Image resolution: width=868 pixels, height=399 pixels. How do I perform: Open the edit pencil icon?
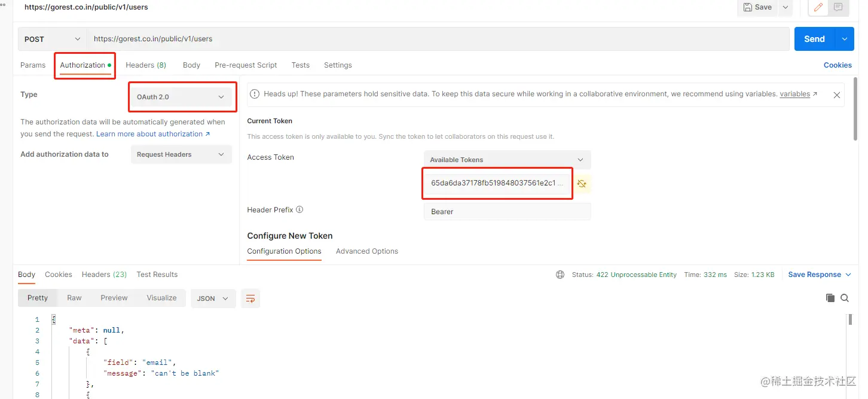coord(818,7)
